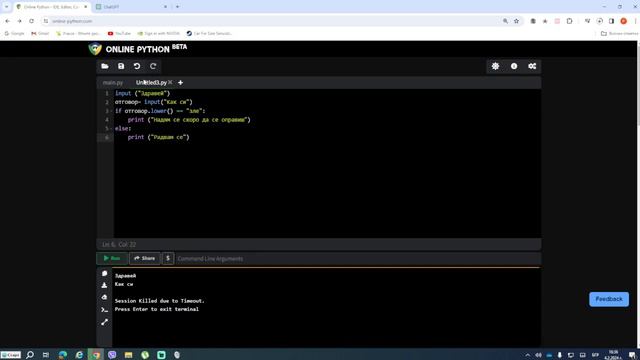Open the zoom magnifier in address bar
This screenshot has width=640, height=360.
(505, 21)
